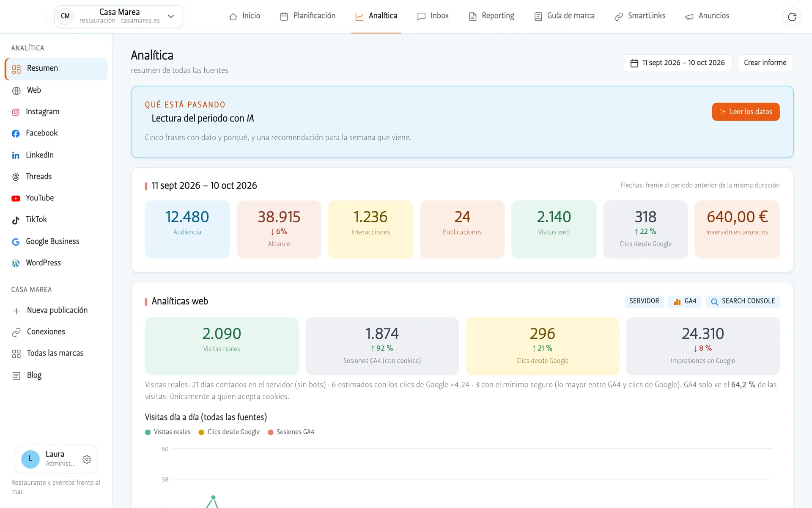Open the Anuncios tab

click(x=708, y=16)
